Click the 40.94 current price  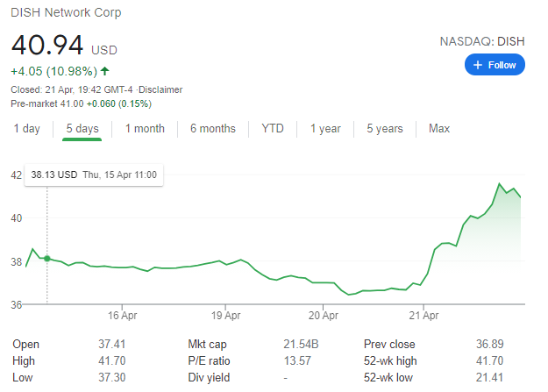click(x=47, y=46)
